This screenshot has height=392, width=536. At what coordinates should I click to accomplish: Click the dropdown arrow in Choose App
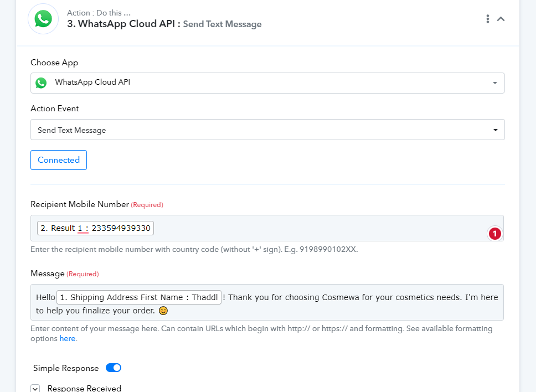pyautogui.click(x=494, y=83)
